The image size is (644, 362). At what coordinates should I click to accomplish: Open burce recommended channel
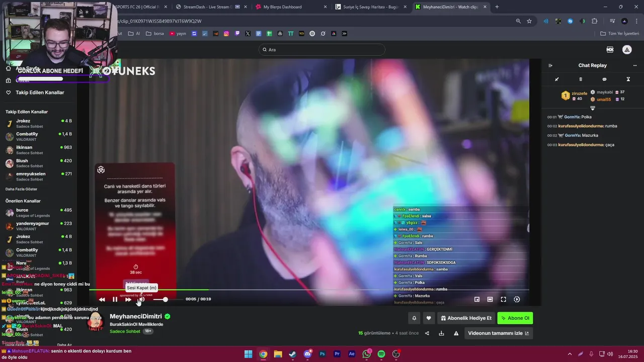tap(38, 213)
